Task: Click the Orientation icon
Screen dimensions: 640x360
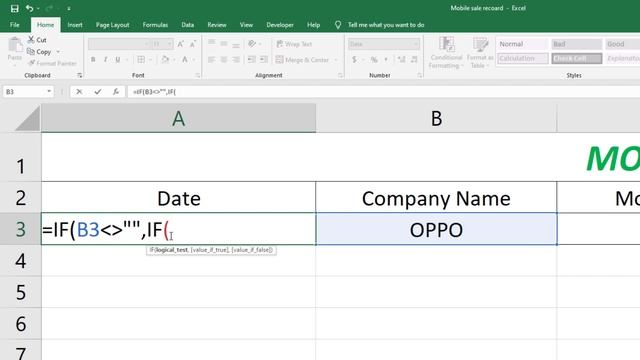Action: (x=252, y=44)
